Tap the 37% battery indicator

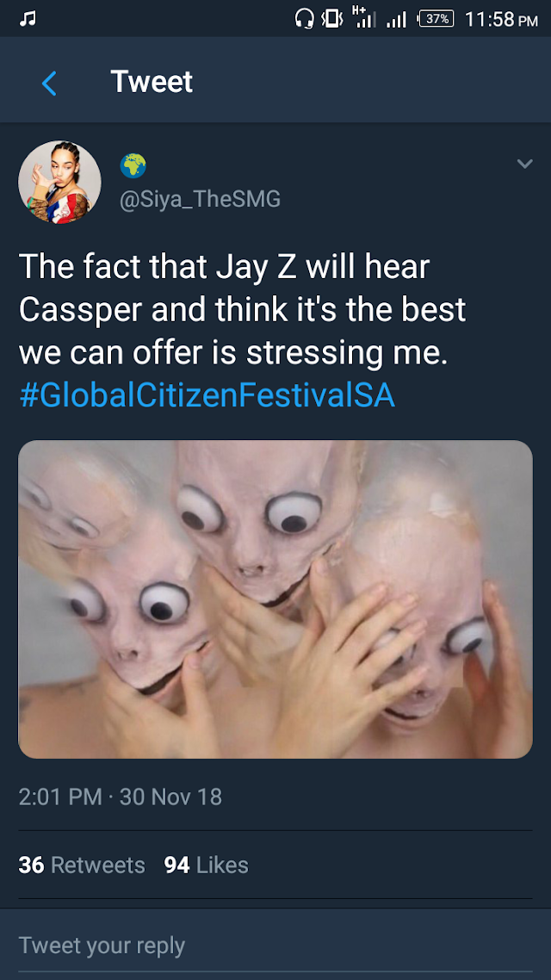click(x=436, y=19)
